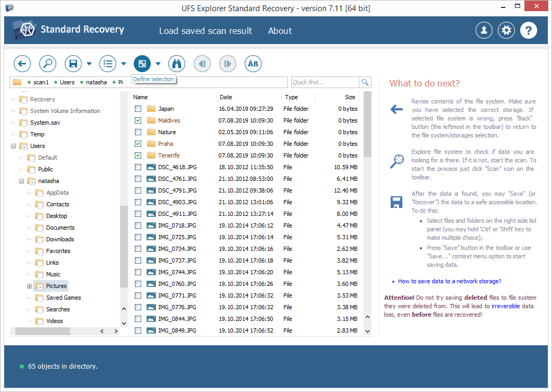Select the Desktop folder in tree

point(56,216)
